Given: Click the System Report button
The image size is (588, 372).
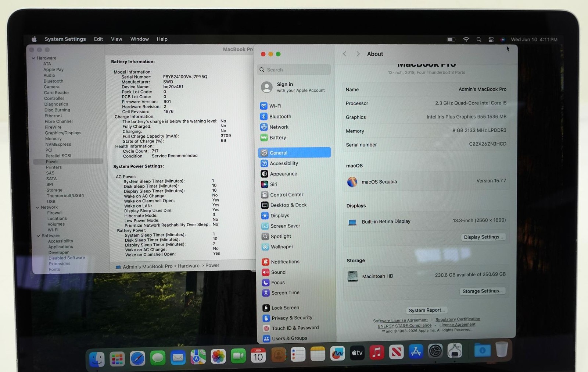Looking at the screenshot, I should click(427, 310).
